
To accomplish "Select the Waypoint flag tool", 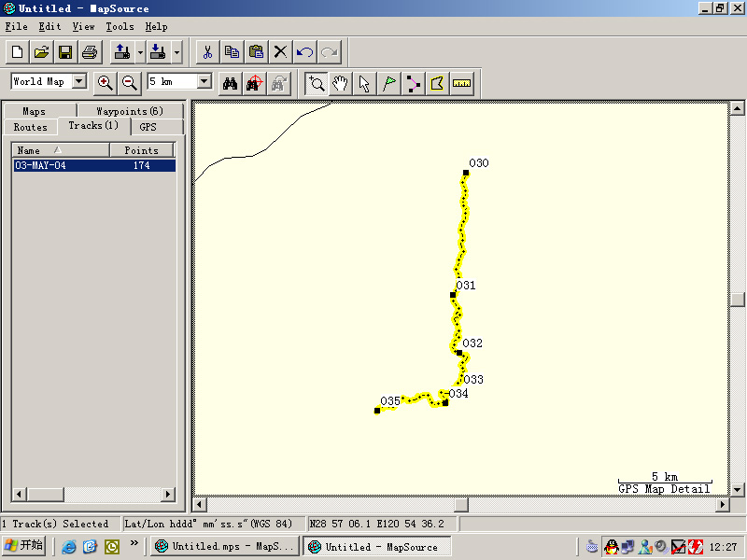I will 388,84.
